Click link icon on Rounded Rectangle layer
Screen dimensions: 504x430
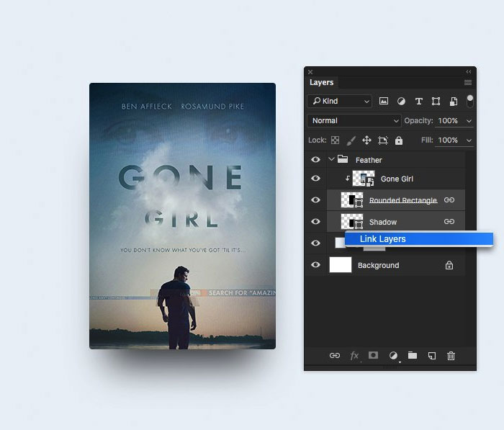click(x=449, y=200)
